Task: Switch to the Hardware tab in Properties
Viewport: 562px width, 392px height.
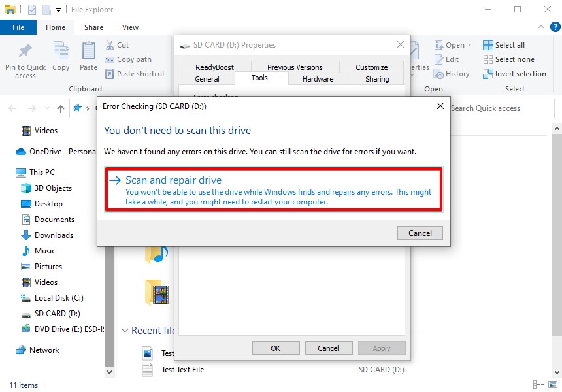Action: (x=318, y=78)
